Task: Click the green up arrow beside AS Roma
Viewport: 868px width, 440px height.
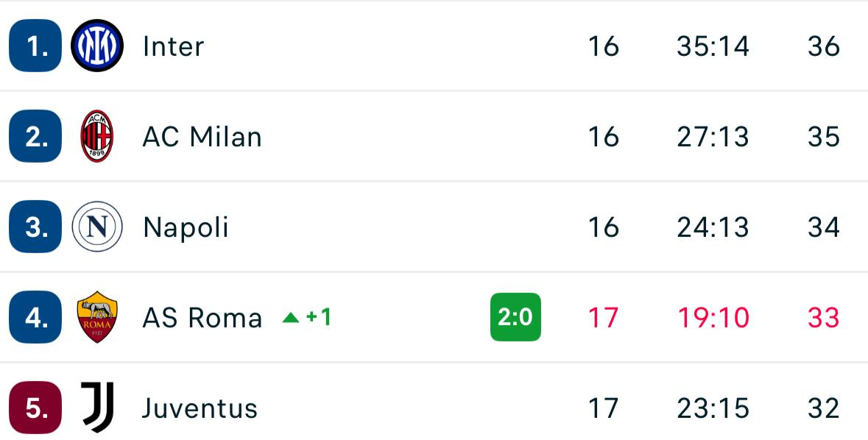Action: point(291,318)
